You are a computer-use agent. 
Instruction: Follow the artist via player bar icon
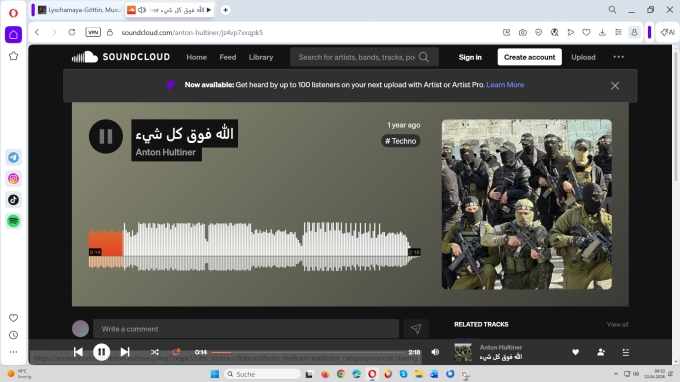click(601, 353)
